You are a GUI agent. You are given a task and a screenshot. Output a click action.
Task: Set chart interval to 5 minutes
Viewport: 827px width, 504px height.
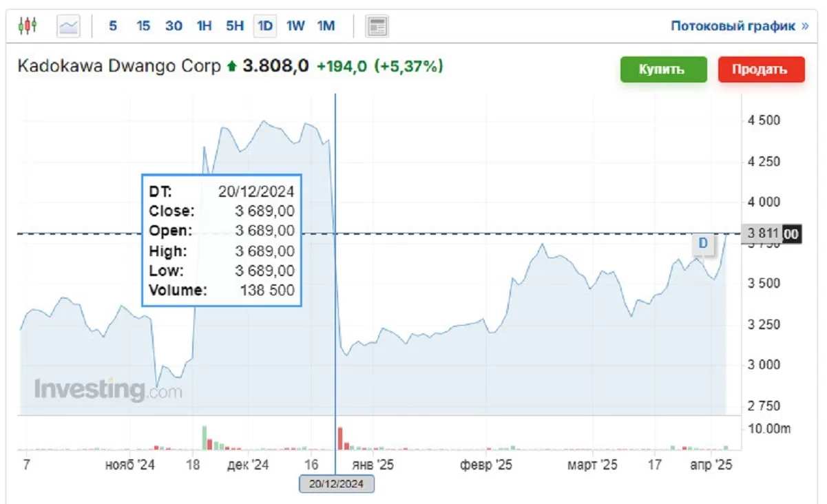(113, 26)
